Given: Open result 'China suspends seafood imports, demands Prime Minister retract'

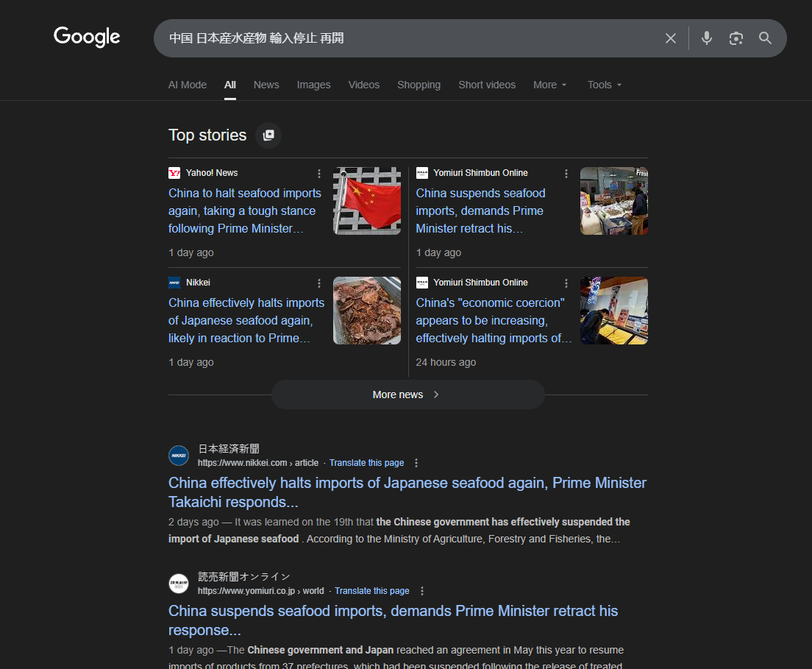Looking at the screenshot, I should (393, 620).
